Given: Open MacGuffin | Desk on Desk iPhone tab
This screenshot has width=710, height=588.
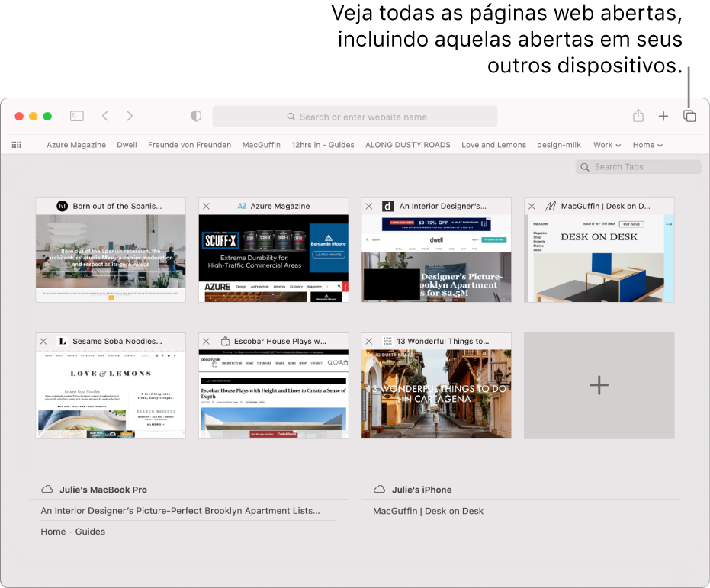Looking at the screenshot, I should pos(429,512).
